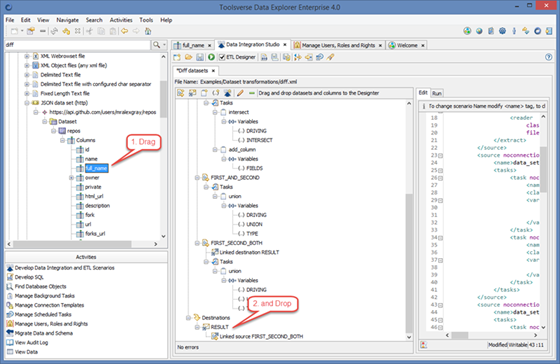Collapse the RESULT destination node

tap(197, 327)
